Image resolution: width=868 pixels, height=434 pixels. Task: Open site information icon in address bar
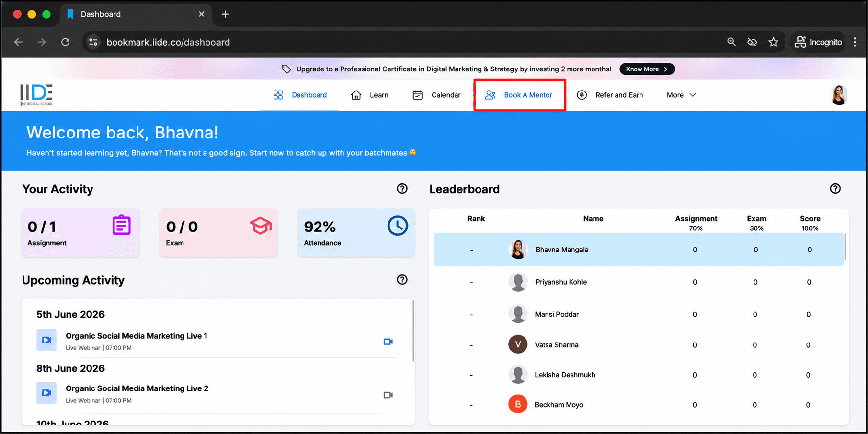point(93,42)
